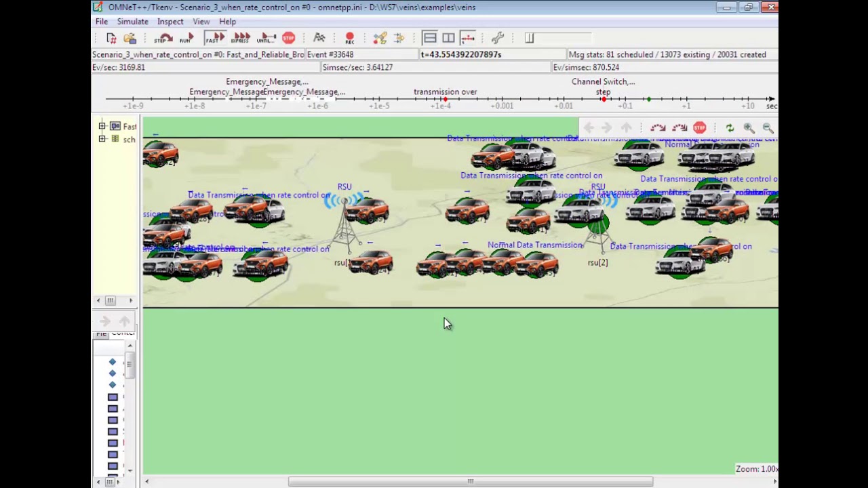Open the Help menu
Image resolution: width=868 pixels, height=488 pixels.
pyautogui.click(x=227, y=22)
